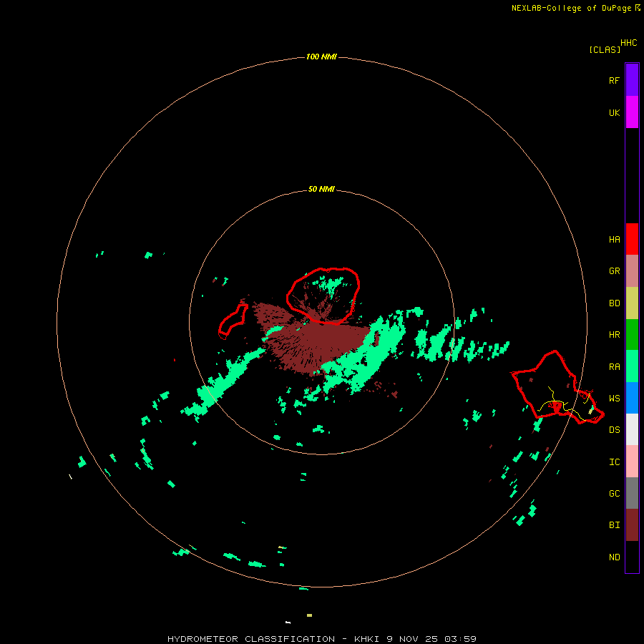Click the DS legend label
This screenshot has width=644, height=644.
coord(614,430)
